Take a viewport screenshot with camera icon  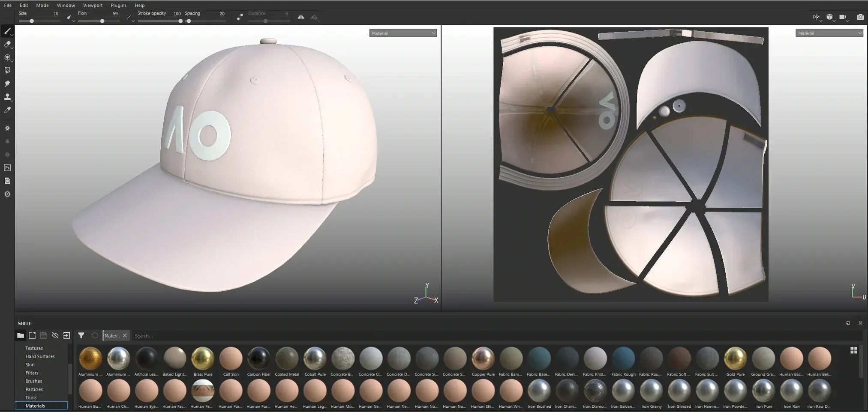[860, 17]
